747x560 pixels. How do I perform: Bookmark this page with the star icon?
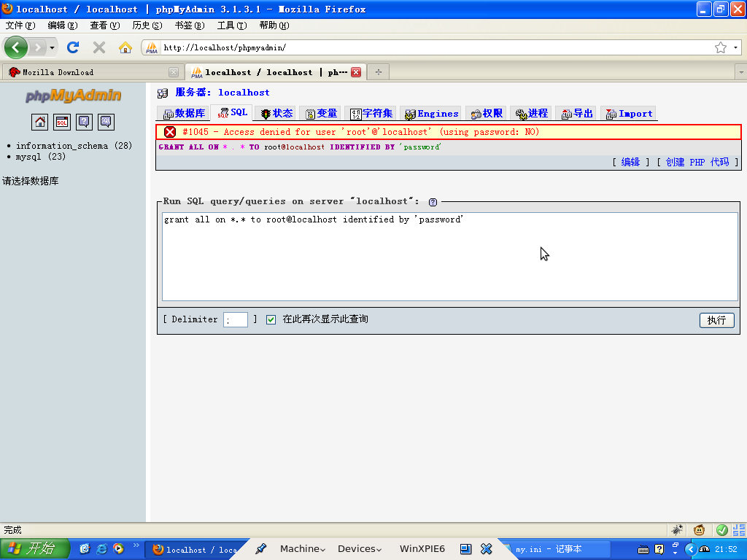click(720, 47)
